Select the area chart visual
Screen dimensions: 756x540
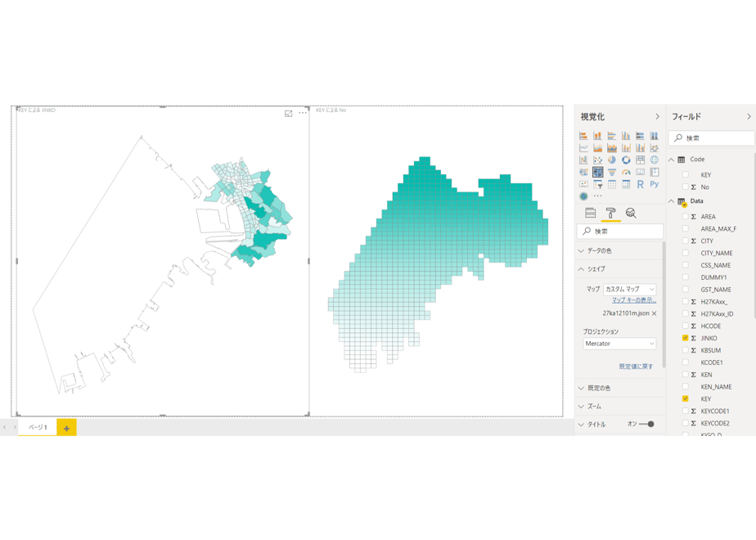(x=598, y=147)
